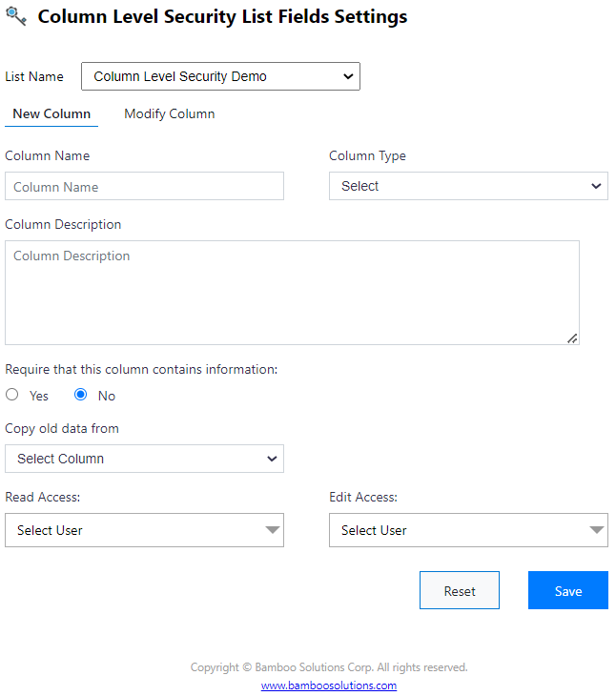Screen dimensions: 616x696
Task: Select Yes for required column information
Action: click(12, 395)
